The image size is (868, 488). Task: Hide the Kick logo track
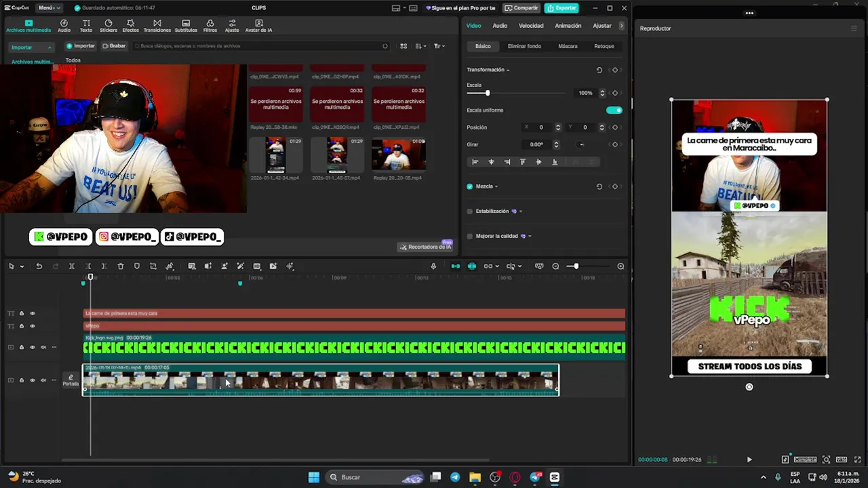[32, 347]
